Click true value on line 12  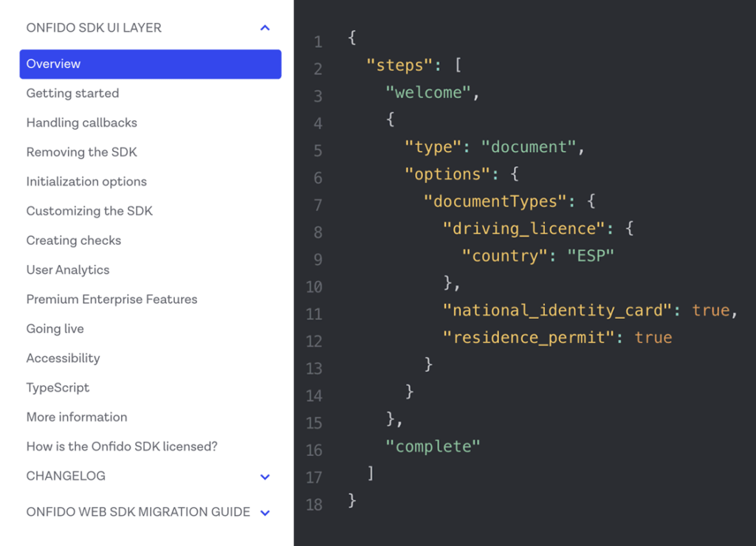[653, 337]
